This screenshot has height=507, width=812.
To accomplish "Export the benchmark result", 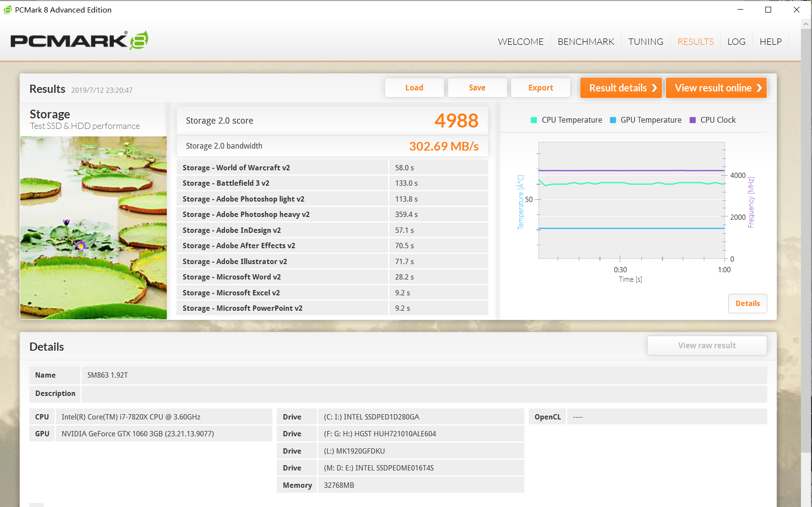I will click(541, 88).
